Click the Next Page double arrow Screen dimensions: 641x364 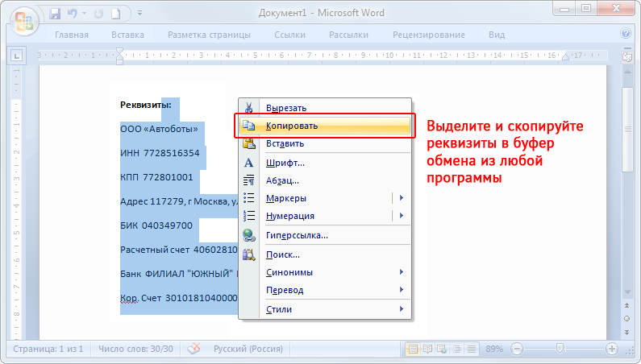[x=627, y=332]
